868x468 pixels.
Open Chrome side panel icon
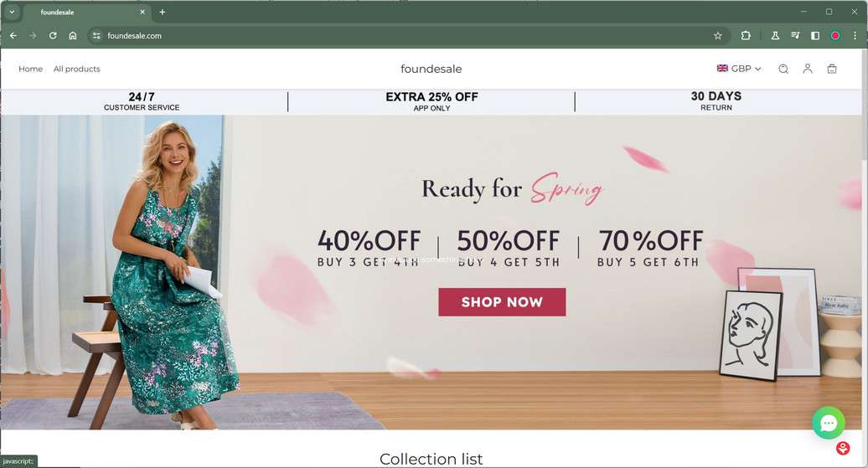(x=815, y=35)
